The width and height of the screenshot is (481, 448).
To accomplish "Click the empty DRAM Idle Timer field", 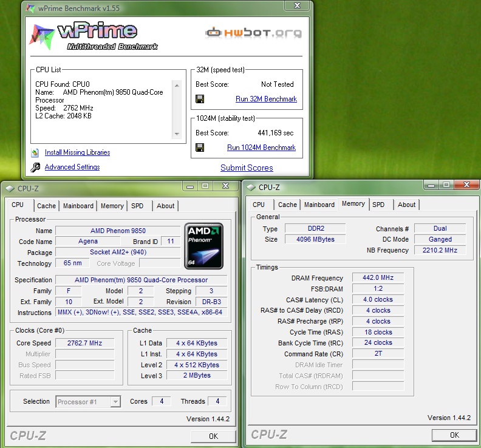I will tap(378, 364).
